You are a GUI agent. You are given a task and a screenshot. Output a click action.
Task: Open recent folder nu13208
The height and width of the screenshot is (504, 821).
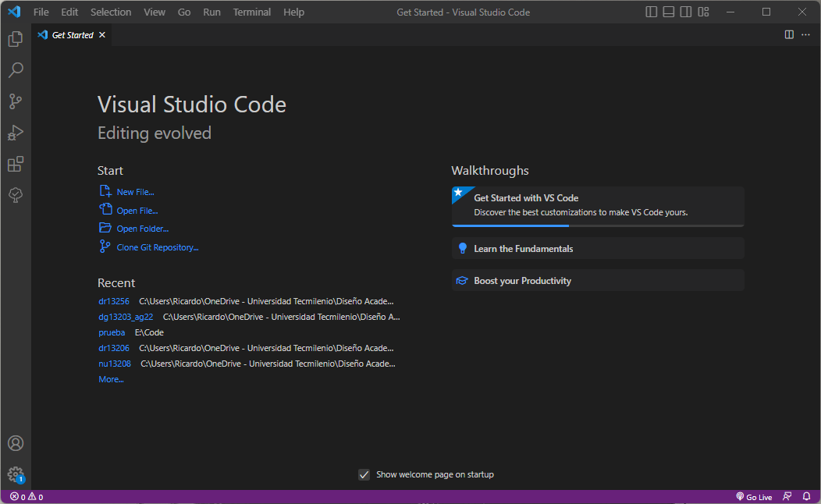[x=115, y=364]
